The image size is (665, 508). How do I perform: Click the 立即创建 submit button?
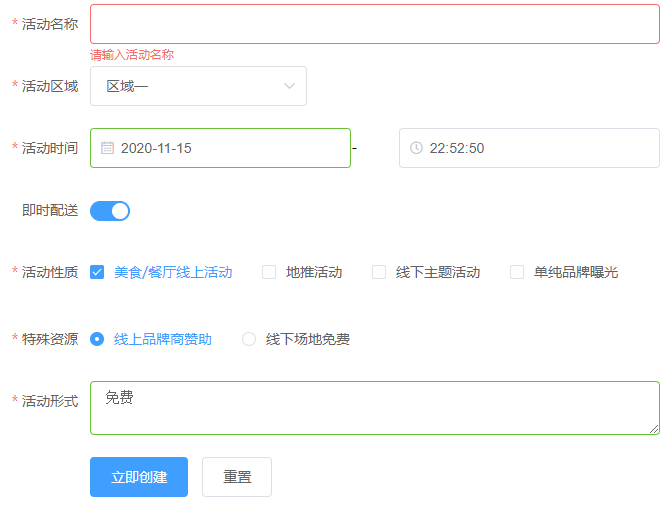[x=139, y=477]
